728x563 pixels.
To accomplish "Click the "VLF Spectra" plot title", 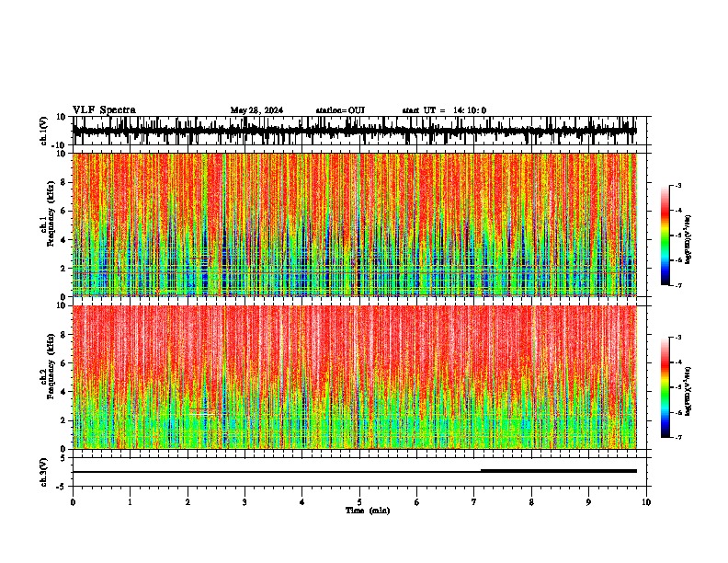I will pyautogui.click(x=104, y=110).
